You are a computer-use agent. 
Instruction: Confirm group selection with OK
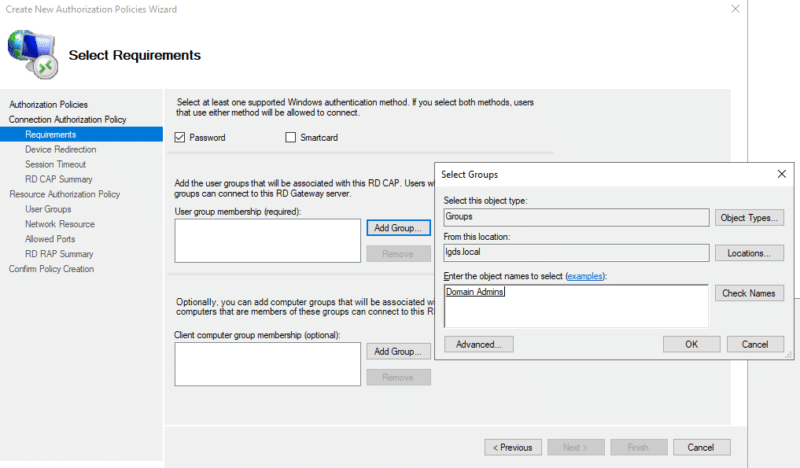(x=690, y=344)
